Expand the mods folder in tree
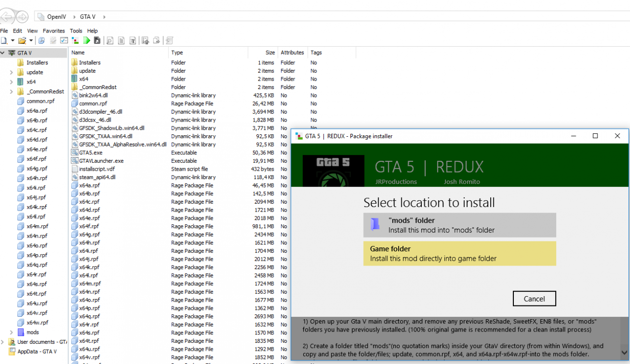The width and height of the screenshot is (630, 364). 11,333
